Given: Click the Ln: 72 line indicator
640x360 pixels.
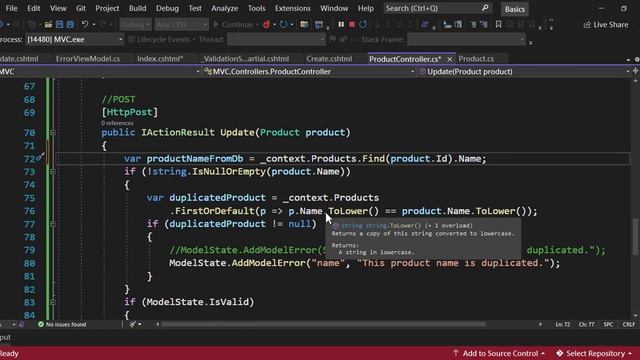Looking at the screenshot, I should click(x=562, y=324).
